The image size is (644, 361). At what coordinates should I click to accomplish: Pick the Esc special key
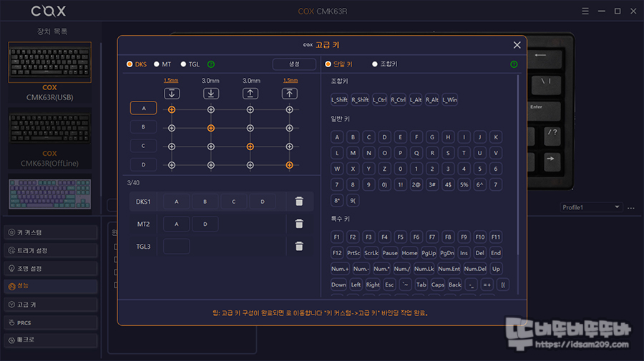pos(389,285)
